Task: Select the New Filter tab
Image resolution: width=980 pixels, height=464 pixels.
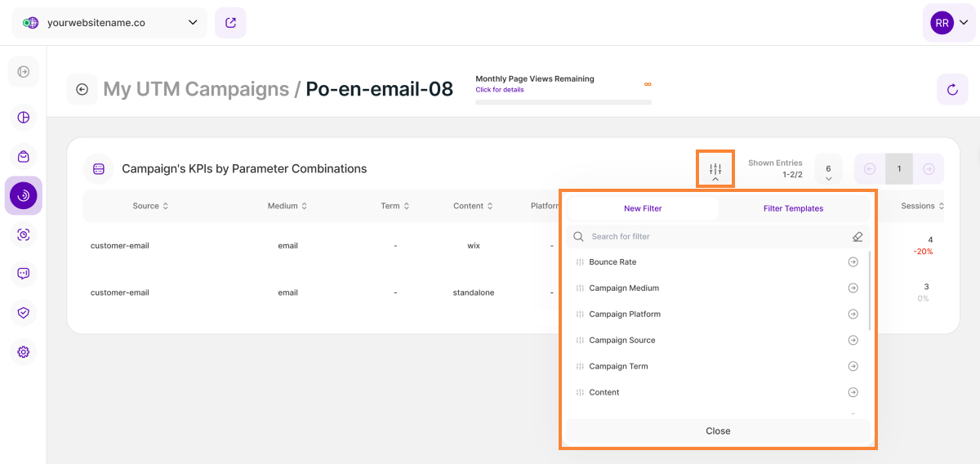Action: [643, 208]
